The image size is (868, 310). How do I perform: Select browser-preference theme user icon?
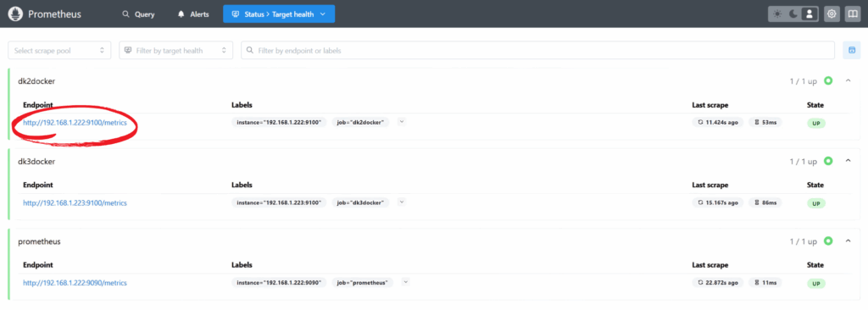coord(810,14)
